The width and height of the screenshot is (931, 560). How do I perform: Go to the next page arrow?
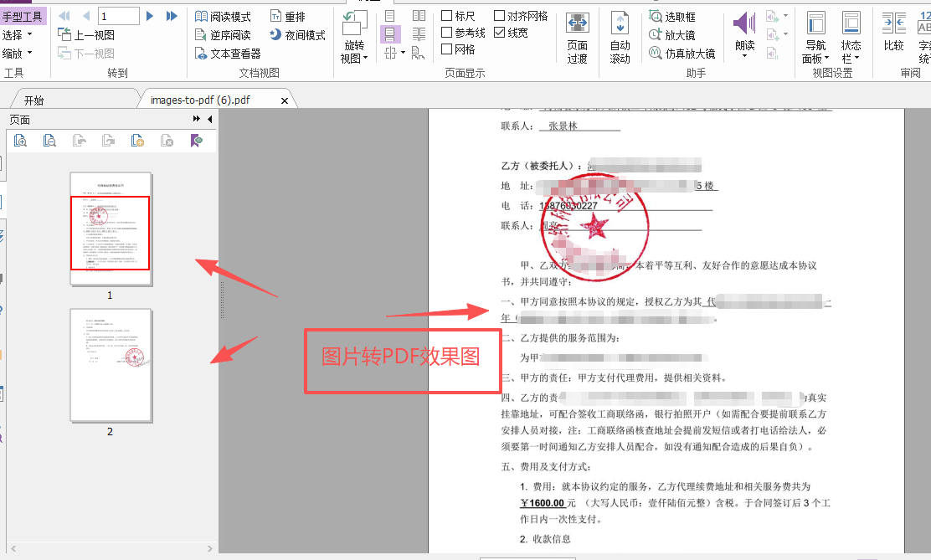150,16
